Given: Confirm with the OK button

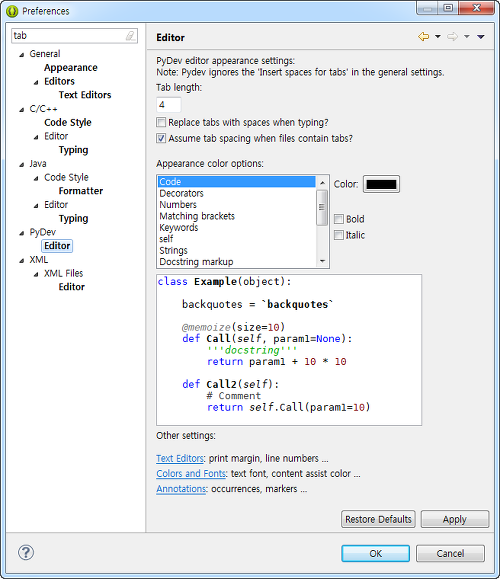Looking at the screenshot, I should [376, 554].
